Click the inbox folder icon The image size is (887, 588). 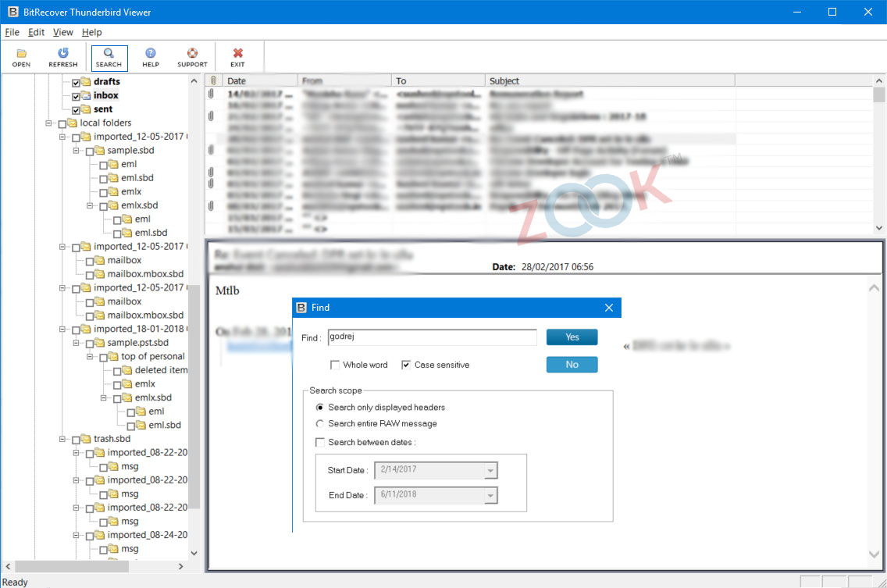[x=85, y=95]
